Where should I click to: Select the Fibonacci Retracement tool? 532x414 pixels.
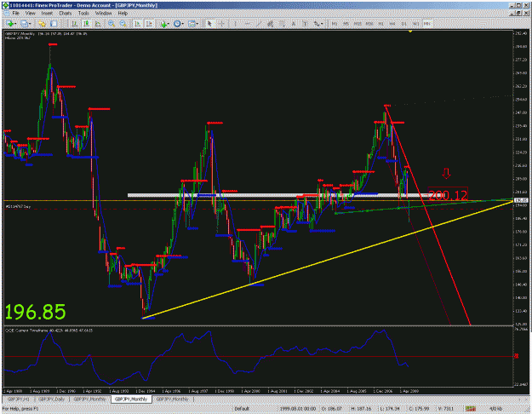tap(282, 24)
